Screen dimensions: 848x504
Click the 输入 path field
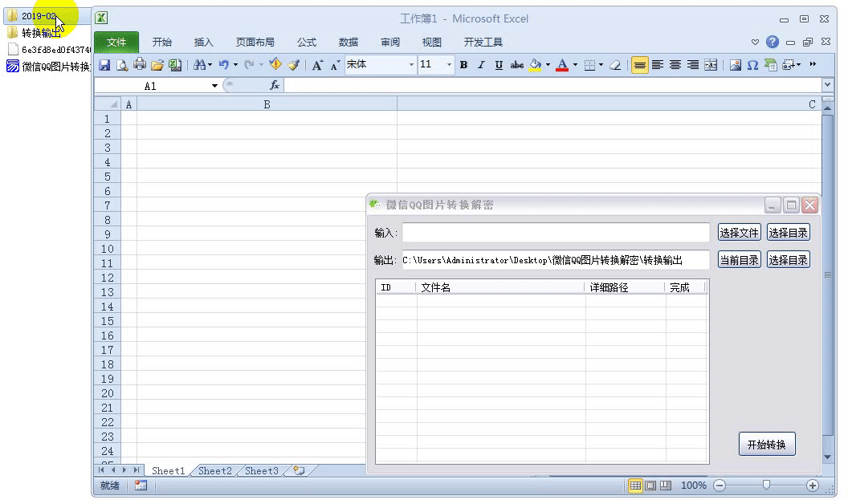tap(556, 233)
